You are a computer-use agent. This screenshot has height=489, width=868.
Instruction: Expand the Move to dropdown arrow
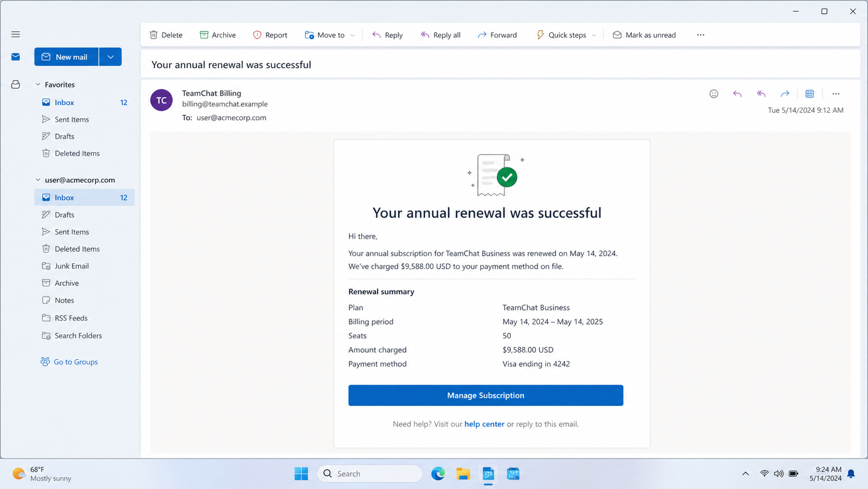352,35
